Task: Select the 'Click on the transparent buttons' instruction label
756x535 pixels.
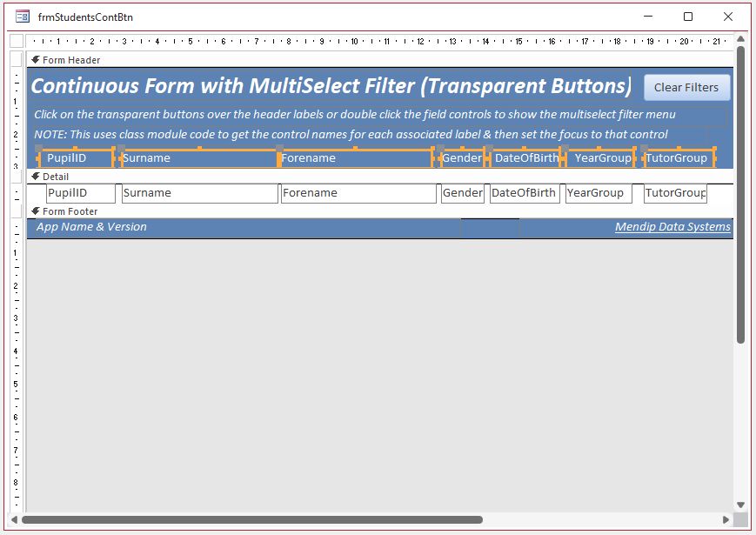Action: (x=380, y=115)
